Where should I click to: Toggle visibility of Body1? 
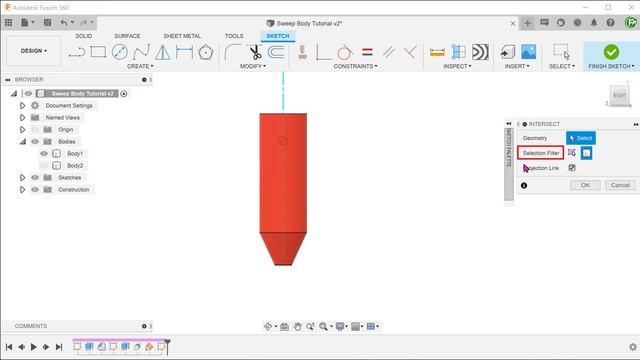tap(44, 153)
